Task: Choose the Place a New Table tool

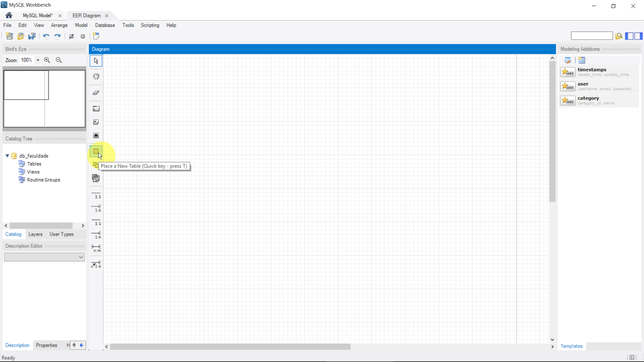Action: point(96,152)
